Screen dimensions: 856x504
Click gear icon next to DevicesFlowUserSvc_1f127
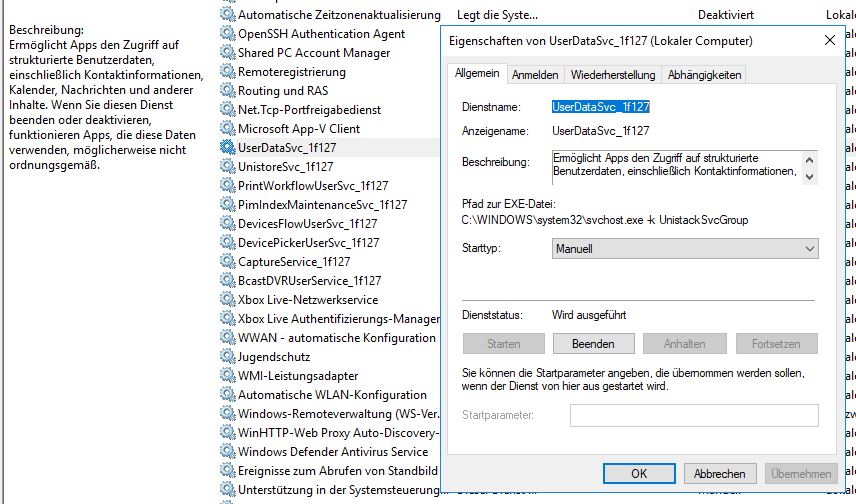227,224
